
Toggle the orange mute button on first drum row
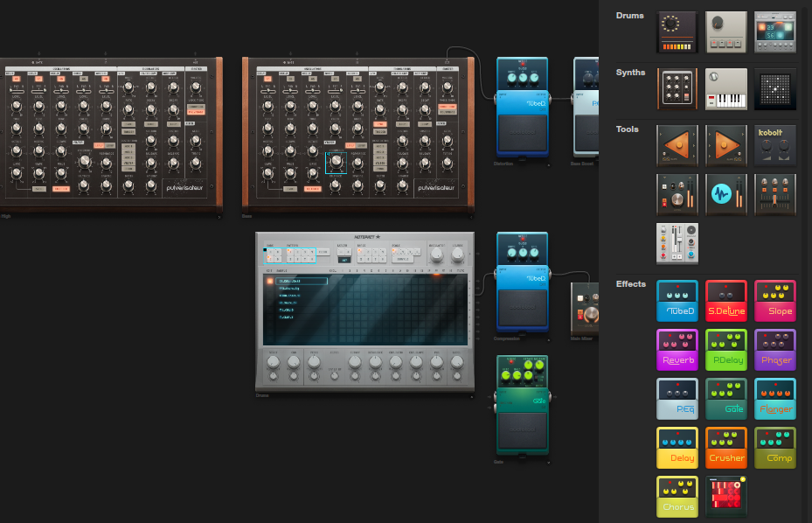(270, 281)
